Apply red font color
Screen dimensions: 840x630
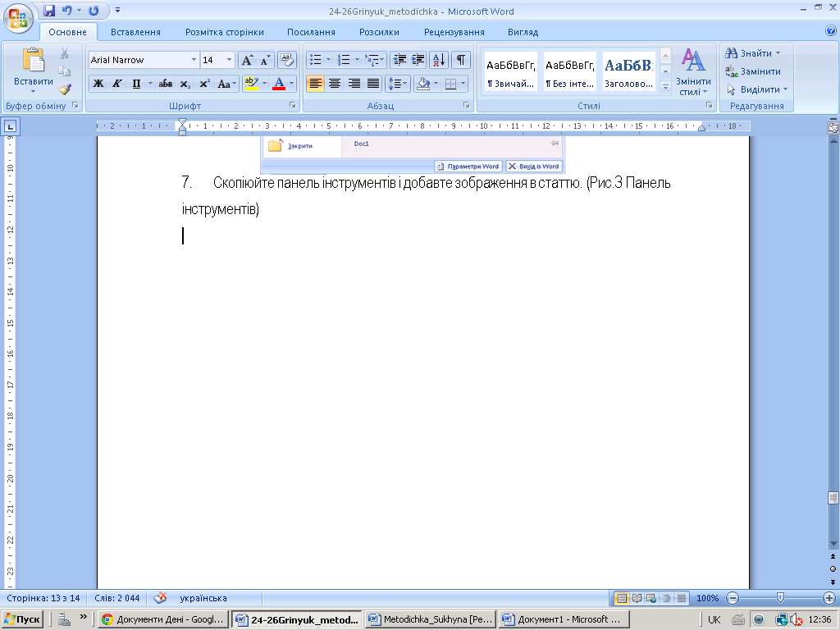(x=279, y=84)
